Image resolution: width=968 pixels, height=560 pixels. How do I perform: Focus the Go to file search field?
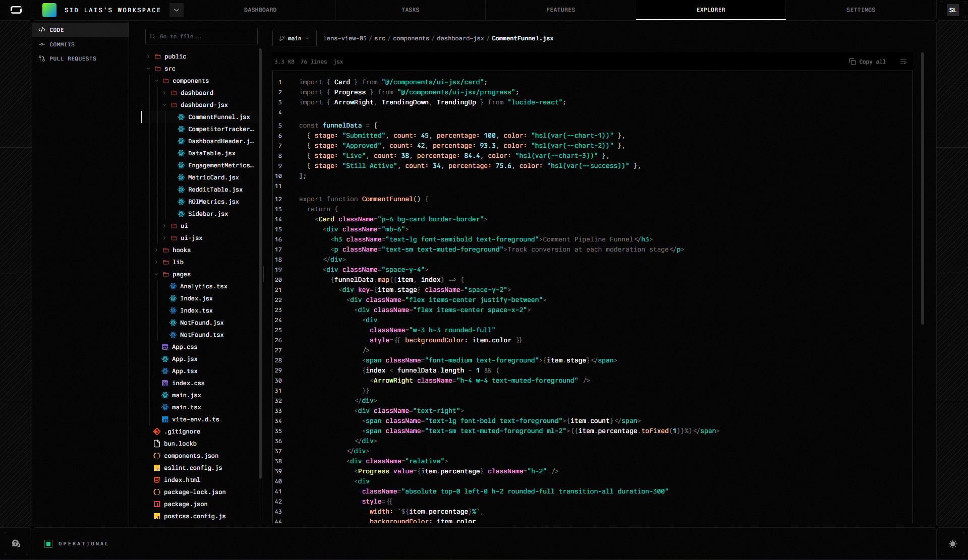click(x=201, y=36)
